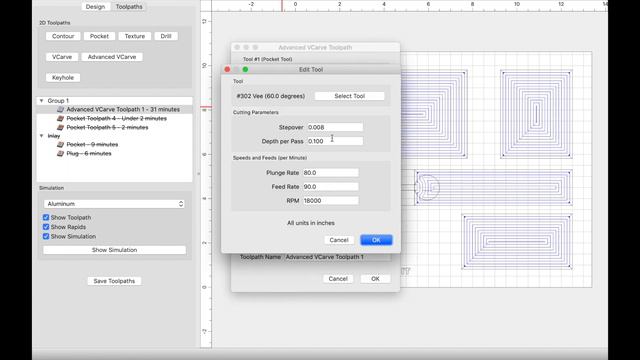Click the Pocket Toolpath 5 row icon
The image size is (640, 360).
point(60,127)
